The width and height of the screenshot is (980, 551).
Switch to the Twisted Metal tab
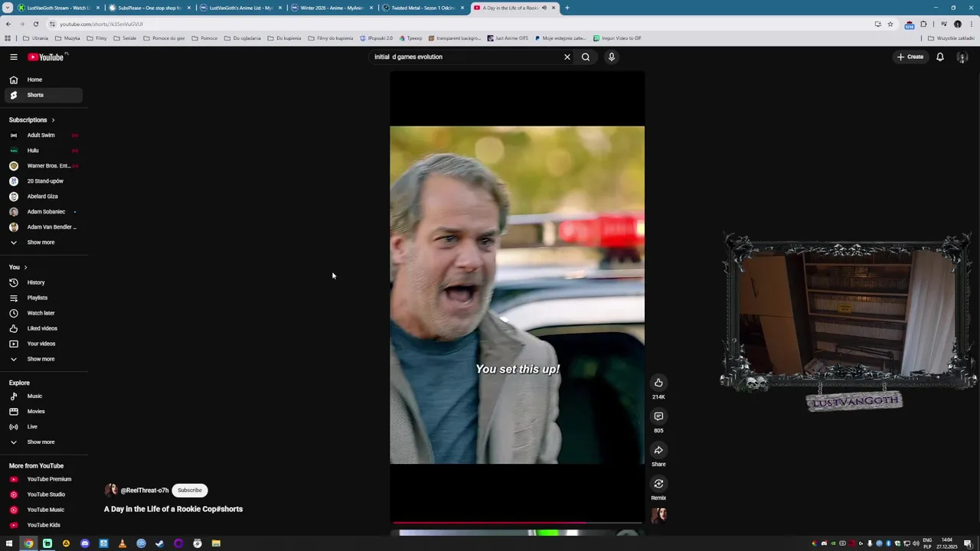423,8
